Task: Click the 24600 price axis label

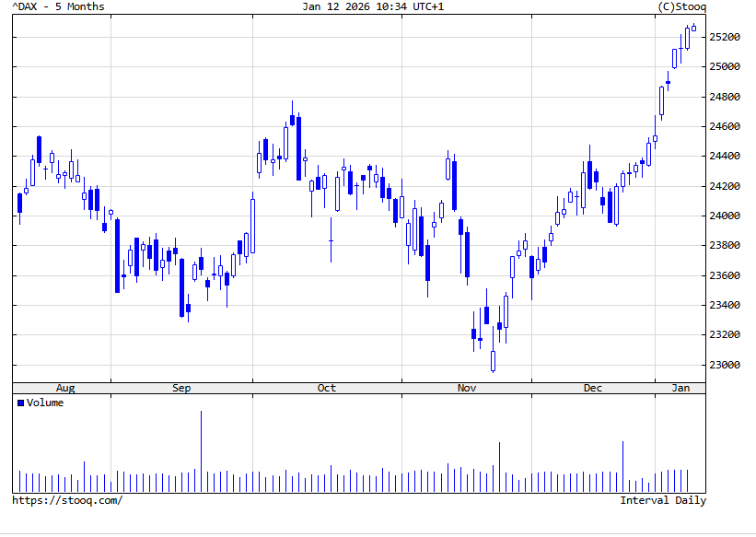Action: click(x=724, y=126)
